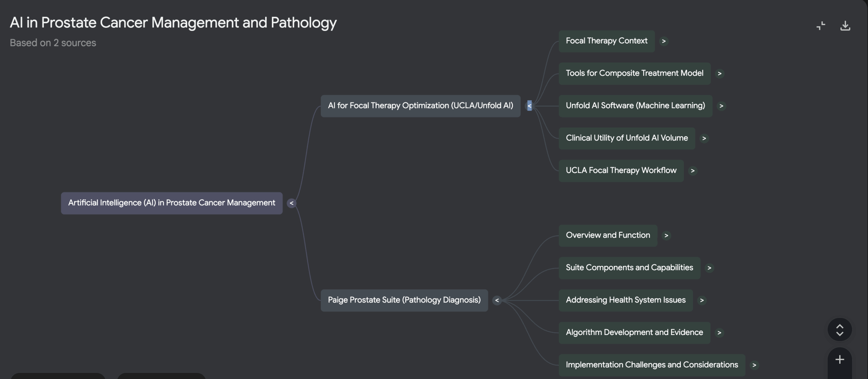Click the chevron beside Paige Prostate Suite node
868x379 pixels.
(497, 300)
